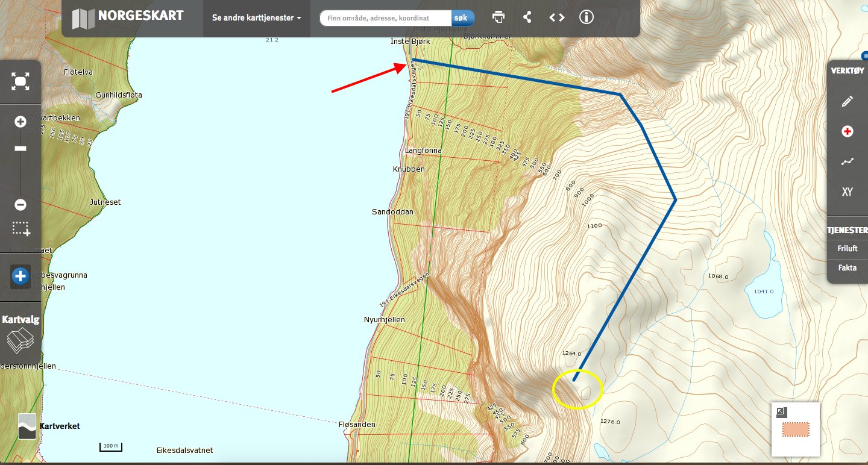The height and width of the screenshot is (465, 868).
Task: Click the 'Sandoddan' place name
Action: pyautogui.click(x=392, y=212)
